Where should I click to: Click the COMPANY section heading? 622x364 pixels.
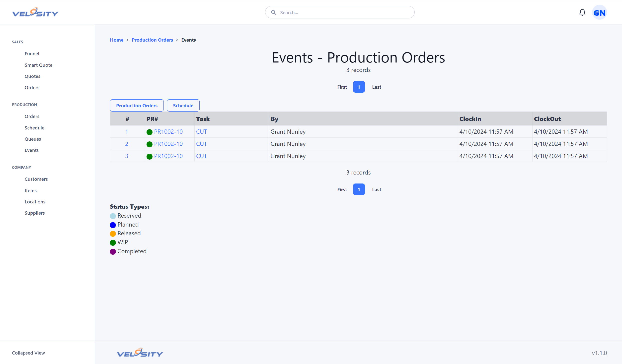click(x=21, y=167)
